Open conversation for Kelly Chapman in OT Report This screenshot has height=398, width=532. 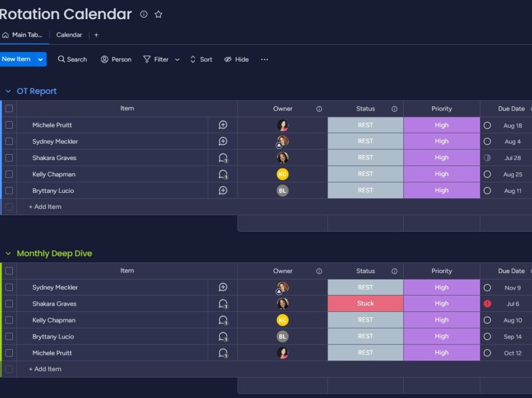223,174
